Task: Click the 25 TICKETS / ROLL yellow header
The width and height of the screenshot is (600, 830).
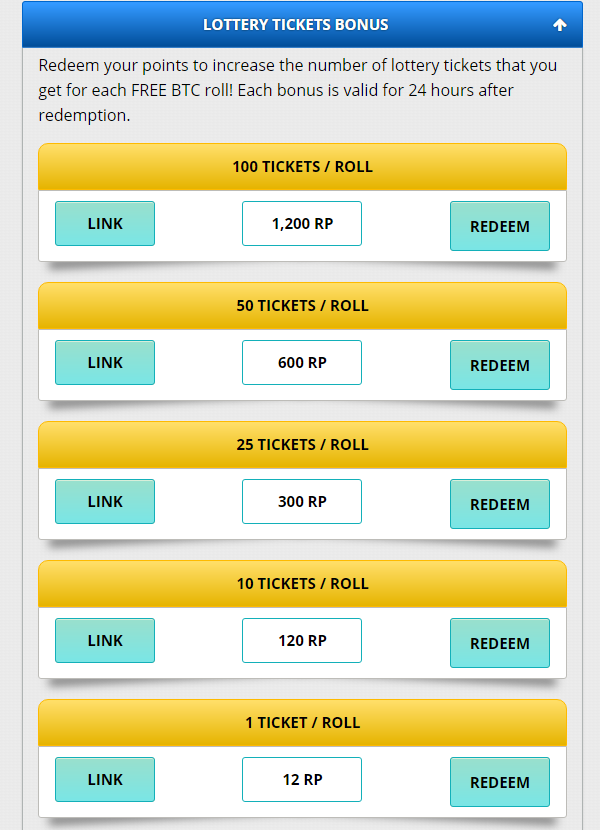Action: coord(302,445)
